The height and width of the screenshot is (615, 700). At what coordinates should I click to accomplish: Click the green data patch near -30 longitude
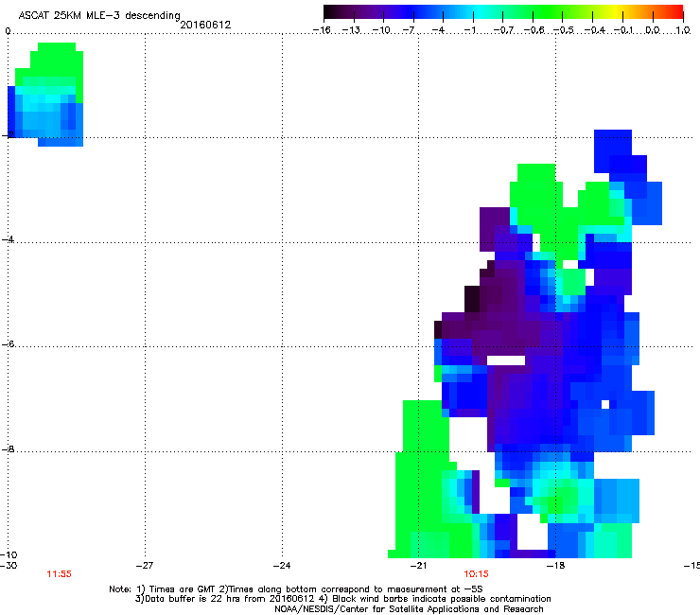tap(54, 62)
